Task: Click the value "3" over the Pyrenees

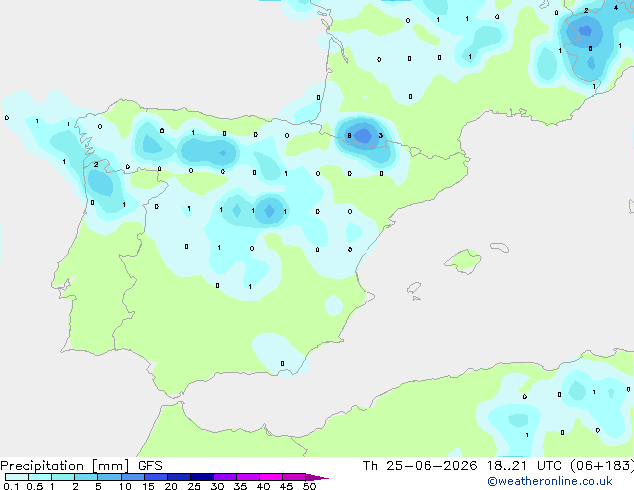Action: coord(380,135)
